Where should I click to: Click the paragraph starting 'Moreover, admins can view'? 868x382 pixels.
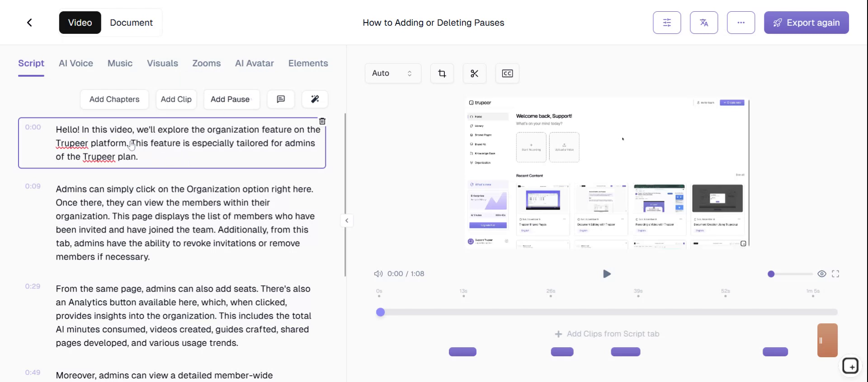pyautogui.click(x=164, y=375)
